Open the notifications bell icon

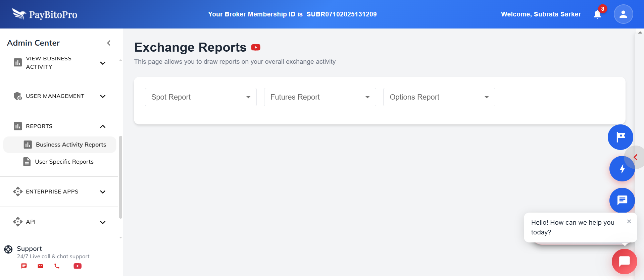coord(597,14)
